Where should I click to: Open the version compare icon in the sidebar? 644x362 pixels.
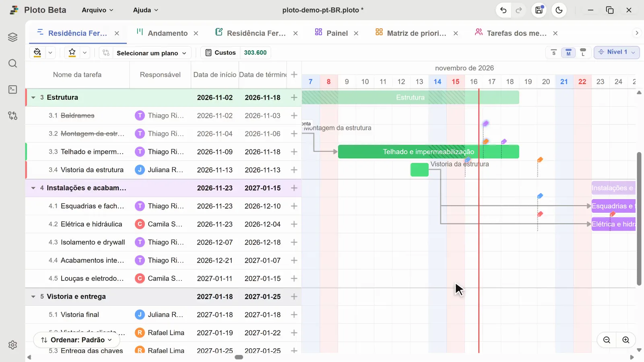12,116
